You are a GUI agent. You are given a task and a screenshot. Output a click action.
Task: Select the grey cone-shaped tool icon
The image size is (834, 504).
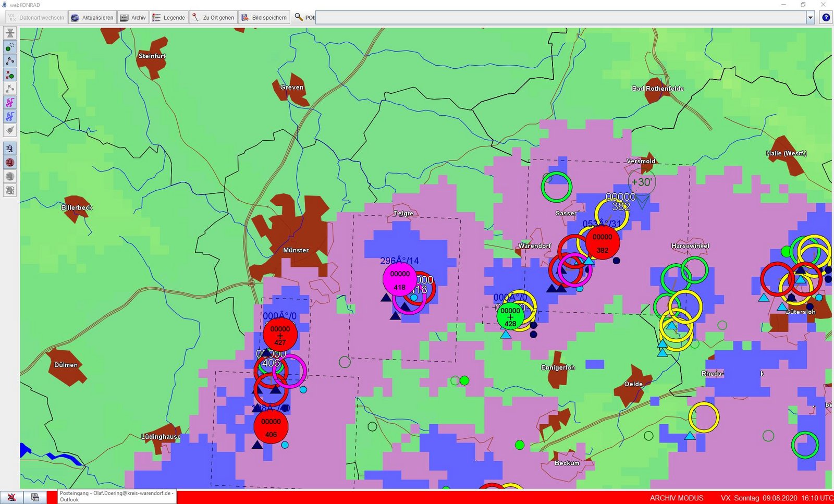(10, 130)
